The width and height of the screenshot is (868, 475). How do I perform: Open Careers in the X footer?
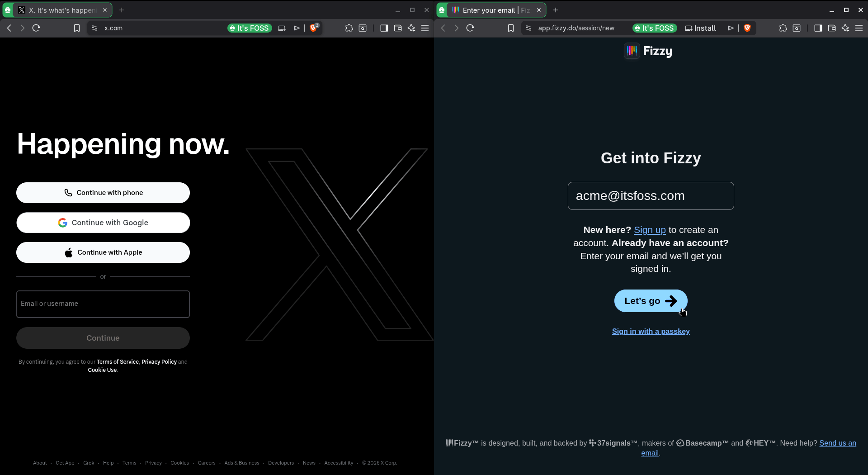point(207,463)
